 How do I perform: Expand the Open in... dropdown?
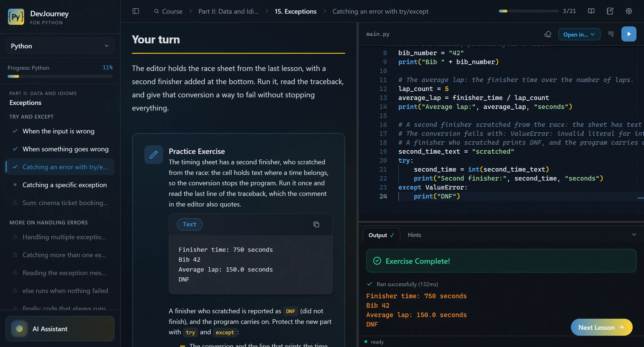click(579, 34)
